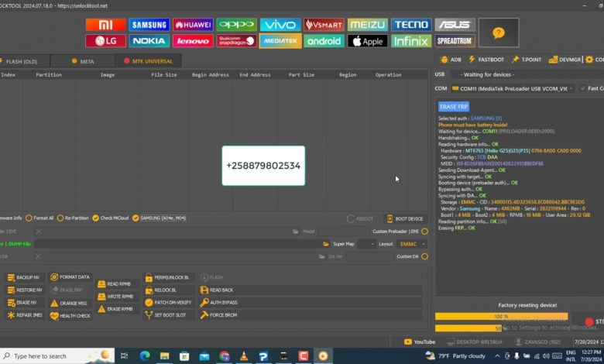Select the Nokia brand logo
Screen dimensions: 604x364
[x=149, y=41]
